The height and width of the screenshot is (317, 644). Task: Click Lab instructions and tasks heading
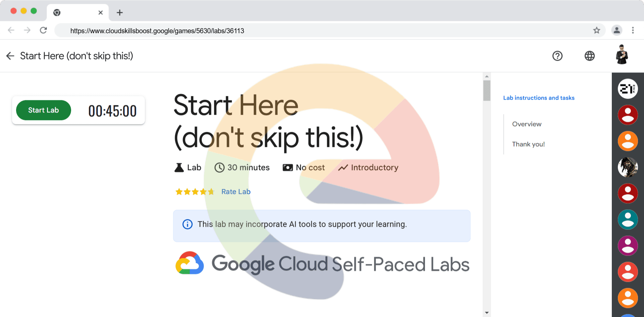click(539, 98)
